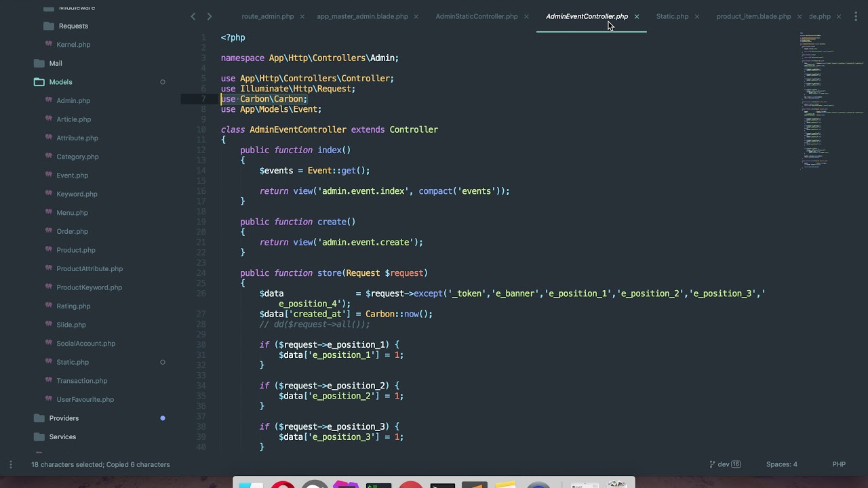Click the '18 characters selected' status message
Viewport: 868px width, 488px height.
[100, 464]
